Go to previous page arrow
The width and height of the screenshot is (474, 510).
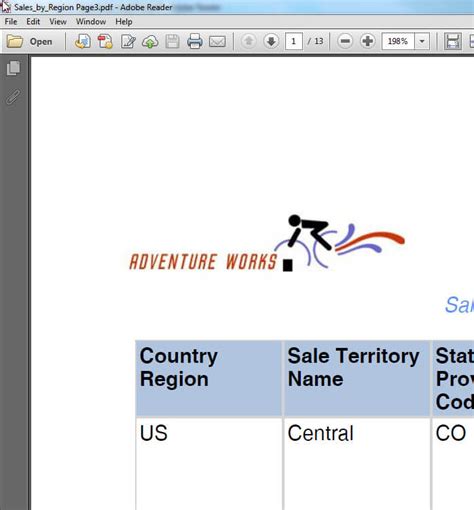(248, 41)
